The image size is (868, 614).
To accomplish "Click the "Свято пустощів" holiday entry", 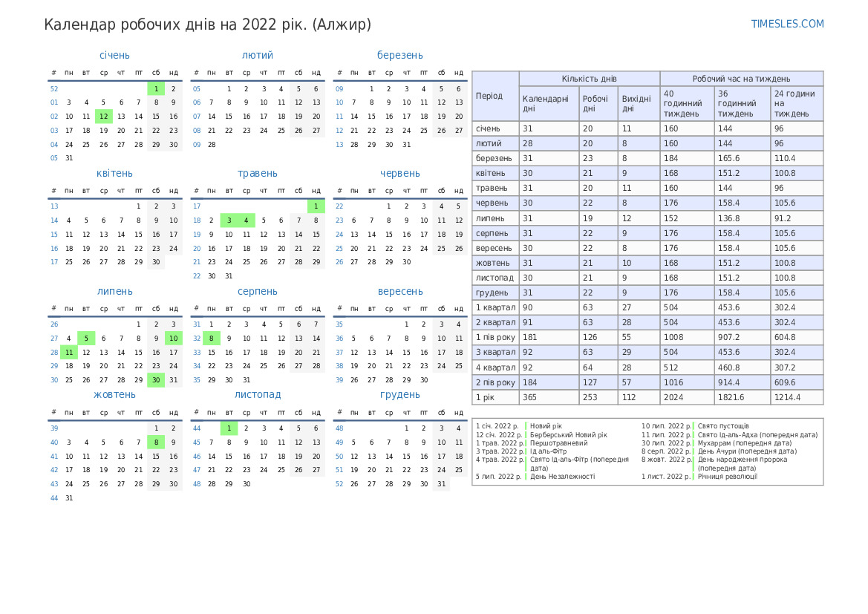I will (x=723, y=425).
